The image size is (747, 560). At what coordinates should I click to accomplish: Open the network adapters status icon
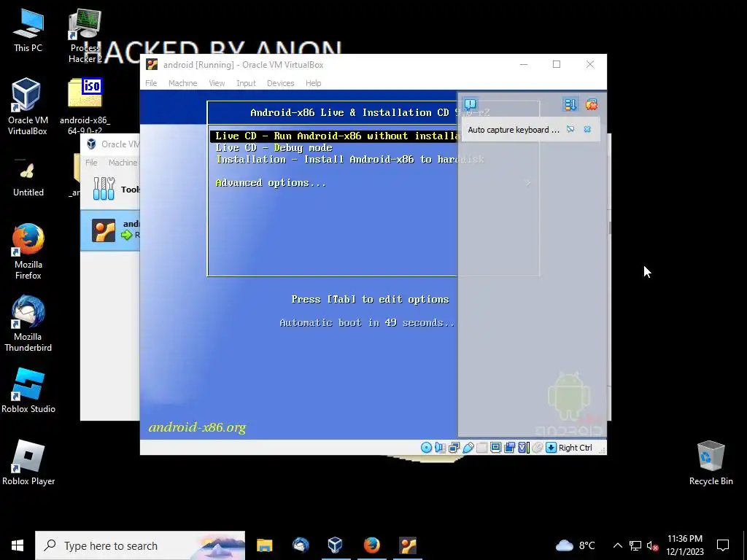tap(454, 448)
